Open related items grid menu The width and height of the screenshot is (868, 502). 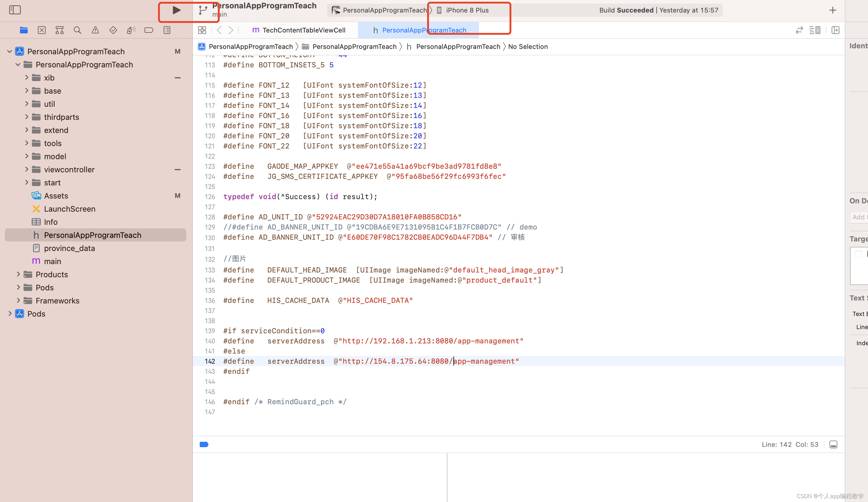[202, 30]
